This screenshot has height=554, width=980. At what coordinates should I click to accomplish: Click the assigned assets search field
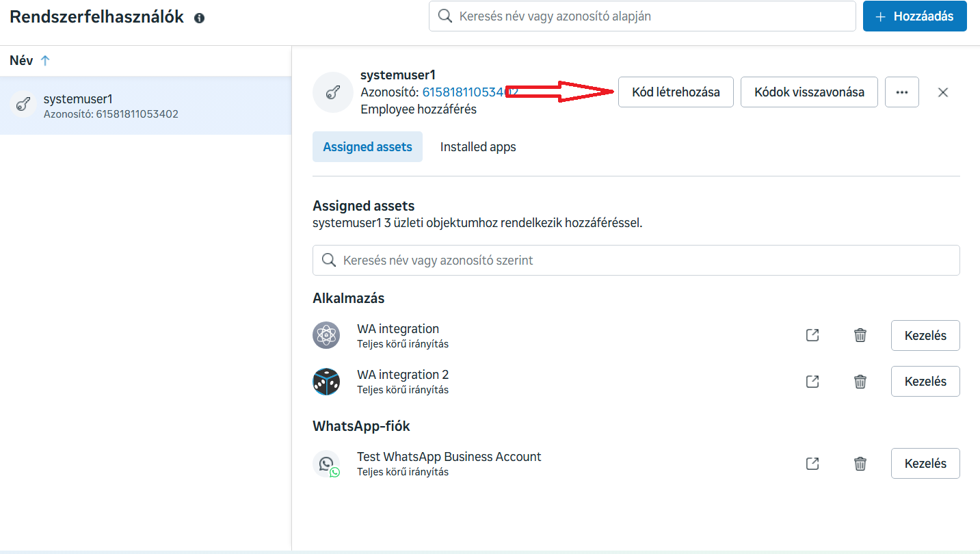(636, 261)
